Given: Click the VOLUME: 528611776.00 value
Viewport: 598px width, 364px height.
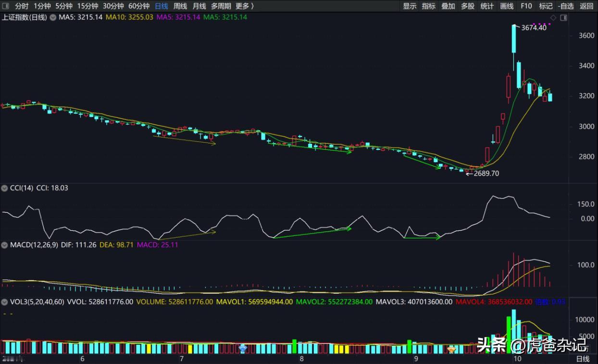Looking at the screenshot, I should 174,302.
